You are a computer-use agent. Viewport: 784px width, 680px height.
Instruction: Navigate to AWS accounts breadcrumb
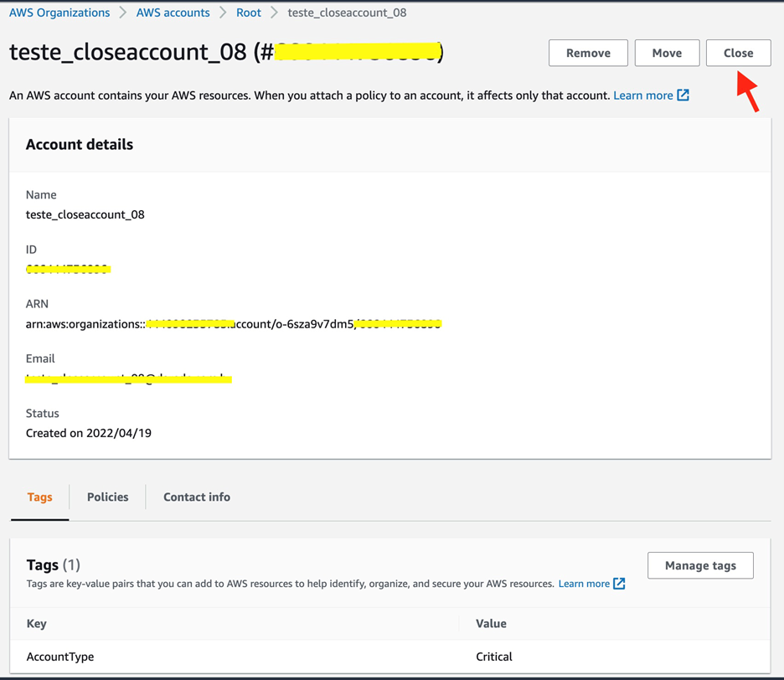173,13
